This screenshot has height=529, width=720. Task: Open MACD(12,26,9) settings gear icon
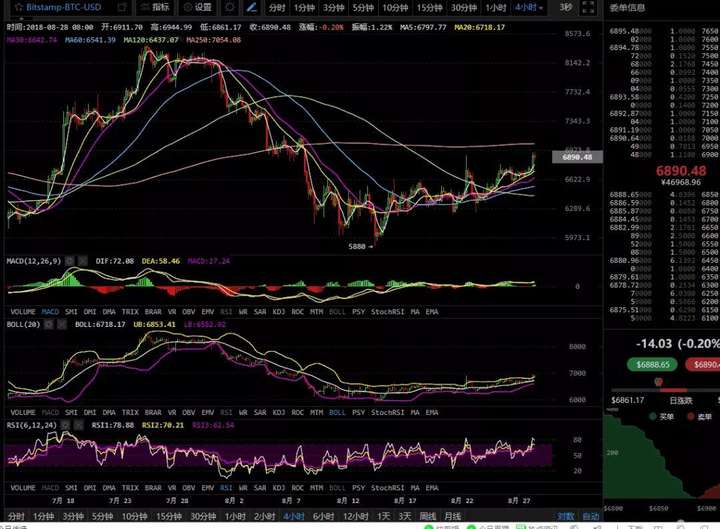click(69, 261)
